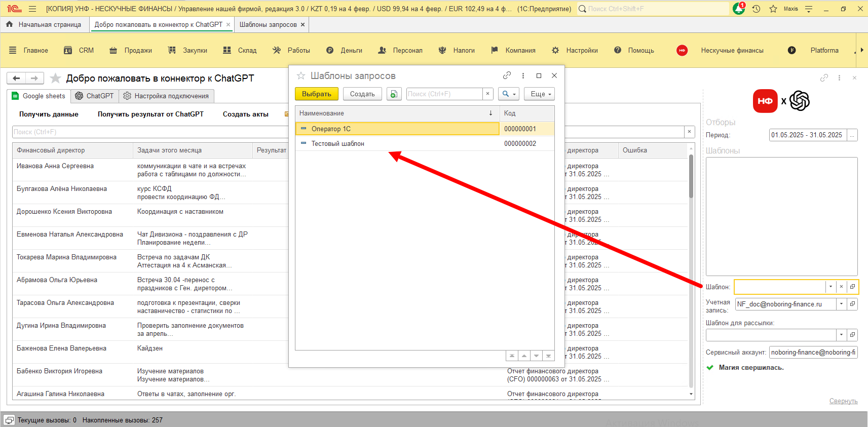Open the three-dot menu in dialog header
This screenshot has width=868, height=427.
pyautogui.click(x=523, y=75)
